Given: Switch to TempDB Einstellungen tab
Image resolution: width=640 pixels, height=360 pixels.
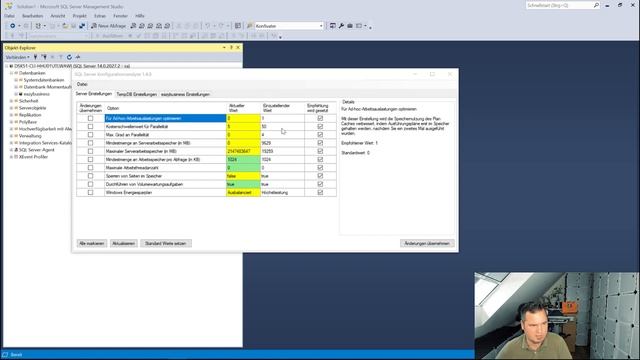Looking at the screenshot, I should (x=136, y=94).
